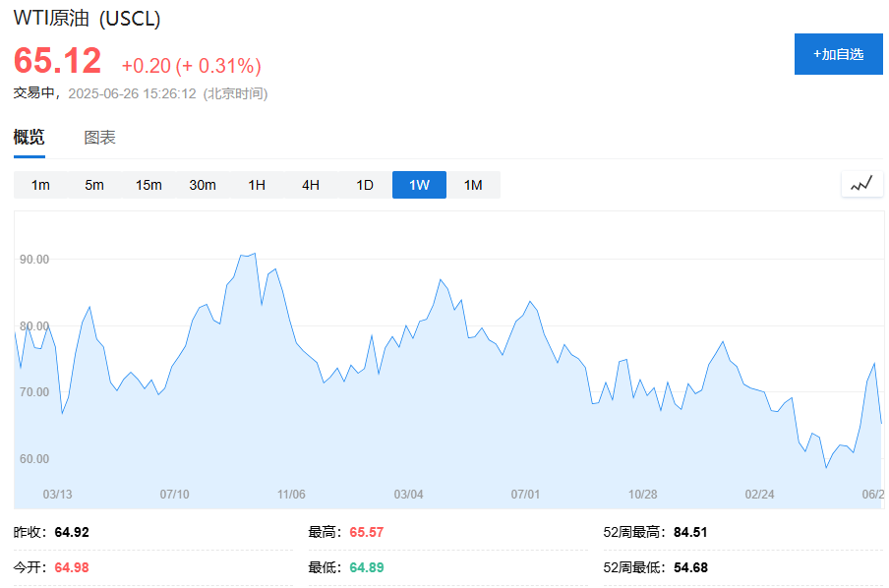Click the 52周最高 value 84.51
The image size is (889, 588).
690,532
